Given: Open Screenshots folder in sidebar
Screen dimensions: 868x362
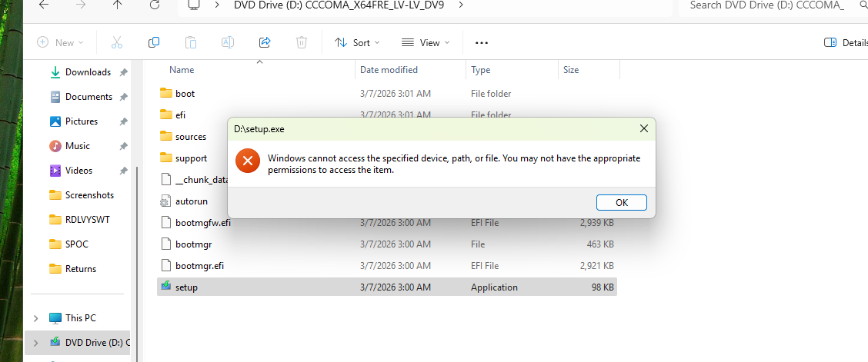Looking at the screenshot, I should click(x=80, y=195).
